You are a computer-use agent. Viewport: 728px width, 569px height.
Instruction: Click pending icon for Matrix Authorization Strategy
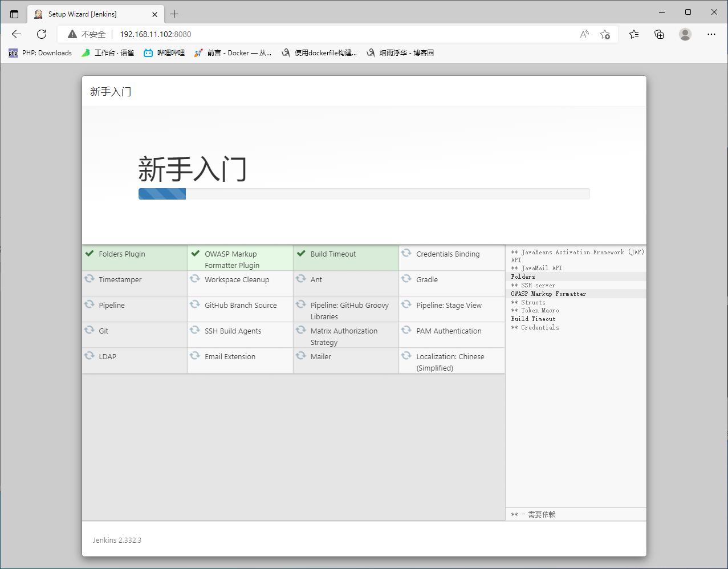pyautogui.click(x=301, y=330)
